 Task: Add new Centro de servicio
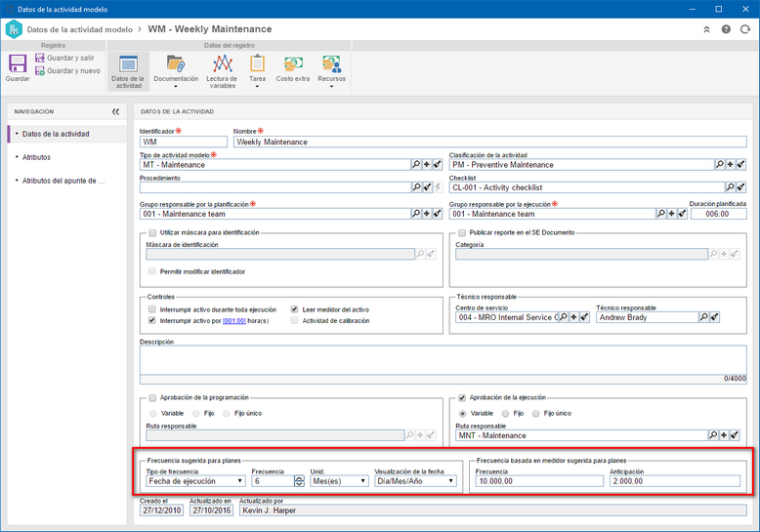(573, 317)
